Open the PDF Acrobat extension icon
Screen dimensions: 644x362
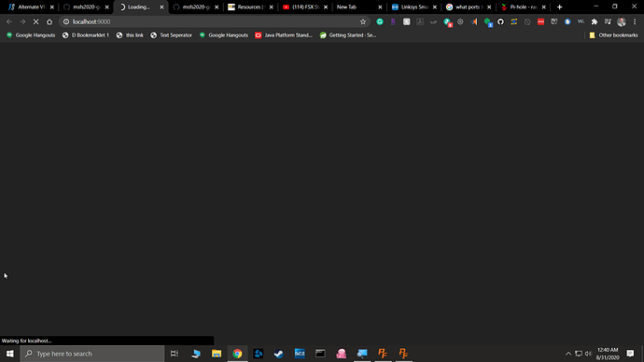point(420,21)
